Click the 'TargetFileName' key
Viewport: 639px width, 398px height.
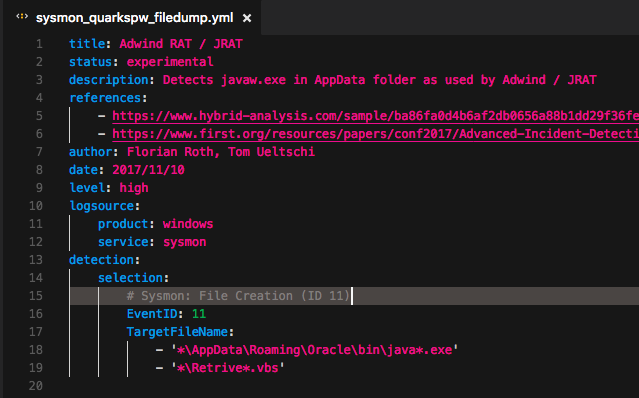click(177, 332)
